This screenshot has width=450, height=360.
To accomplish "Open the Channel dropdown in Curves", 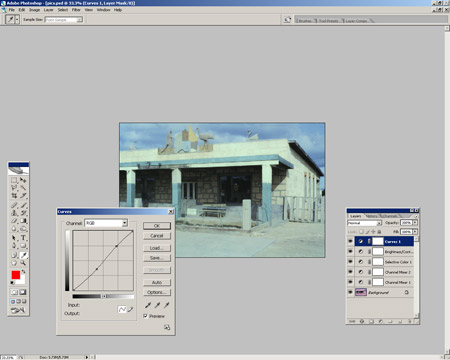I will [124, 223].
